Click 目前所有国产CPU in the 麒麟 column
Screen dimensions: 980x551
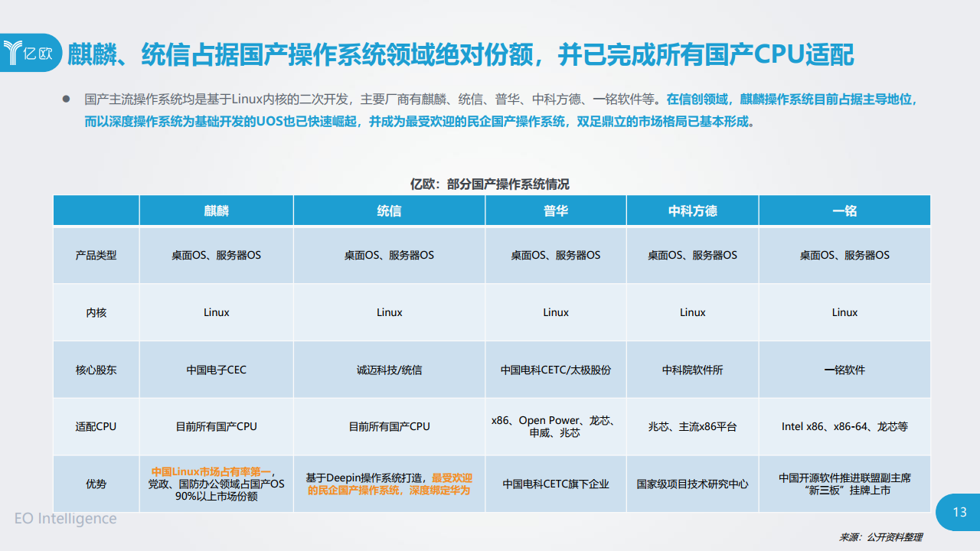pos(217,426)
